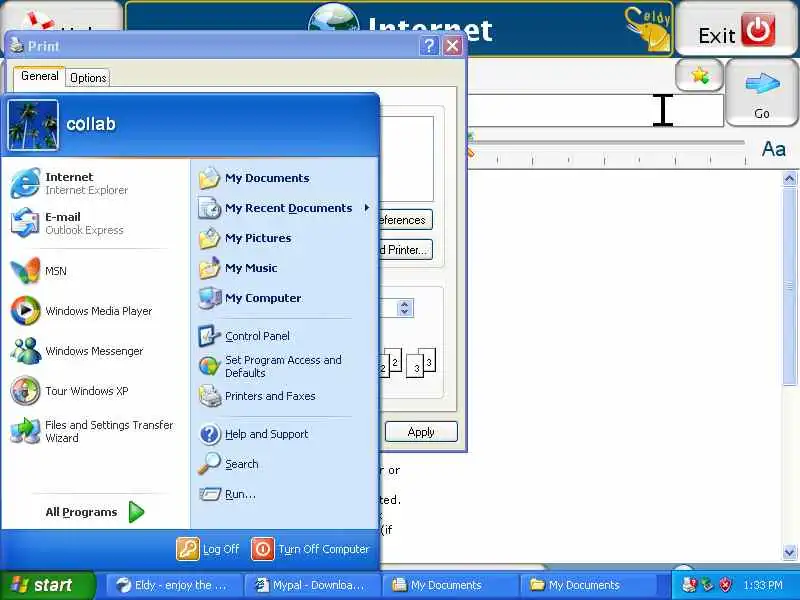This screenshot has height=600, width=800.
Task: Switch to first My Documents taskbar item
Action: pyautogui.click(x=450, y=585)
